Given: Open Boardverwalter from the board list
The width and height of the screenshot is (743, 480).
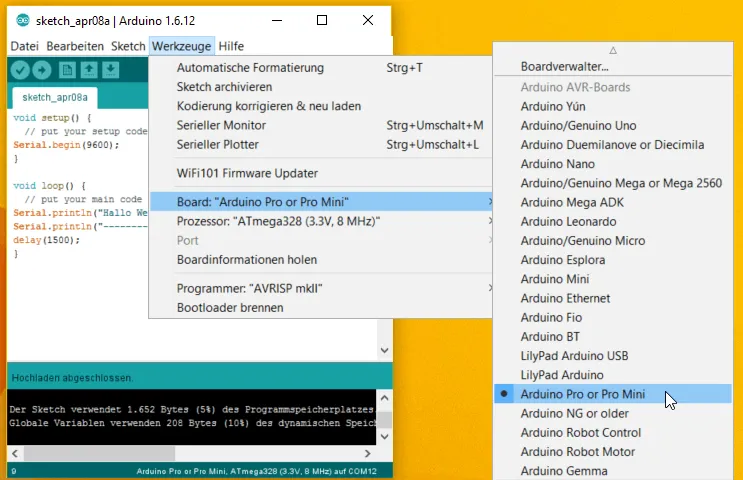Looking at the screenshot, I should [564, 66].
